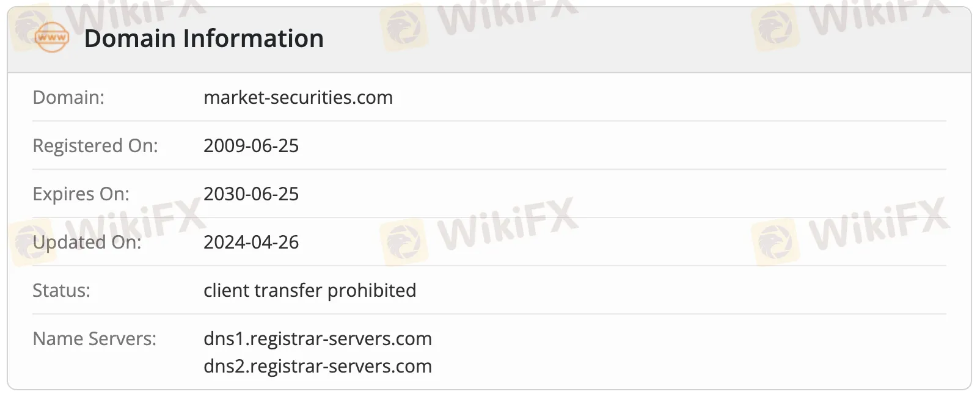Click the Updated On label
Image resolution: width=980 pixels, height=397 pixels.
click(x=87, y=242)
